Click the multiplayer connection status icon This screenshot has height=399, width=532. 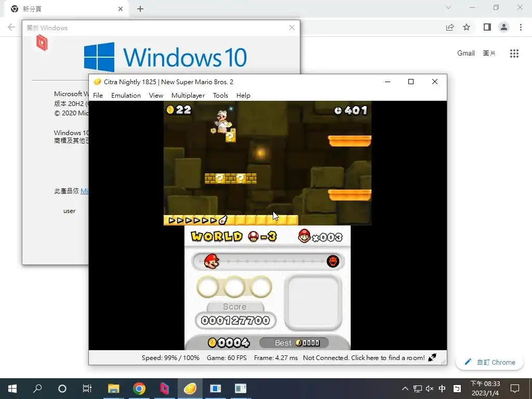point(432,357)
